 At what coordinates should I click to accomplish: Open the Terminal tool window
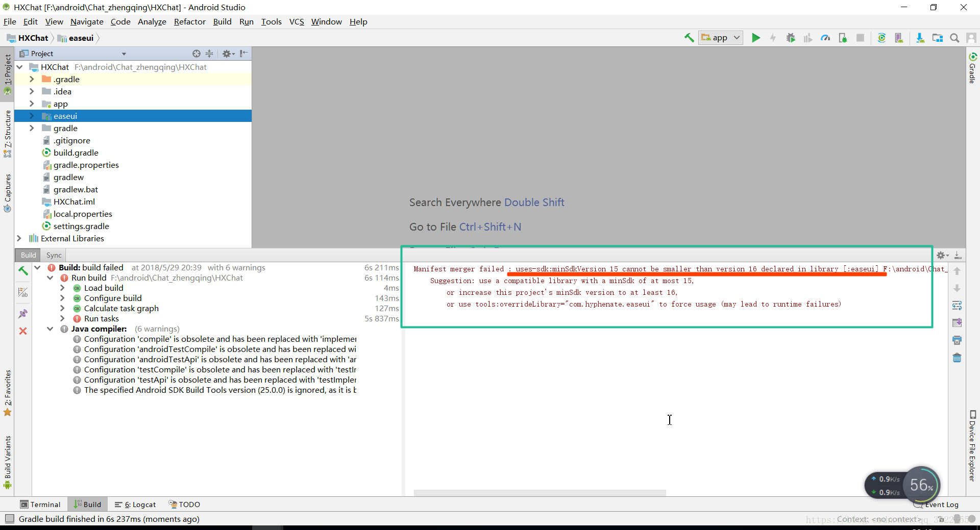click(x=40, y=504)
